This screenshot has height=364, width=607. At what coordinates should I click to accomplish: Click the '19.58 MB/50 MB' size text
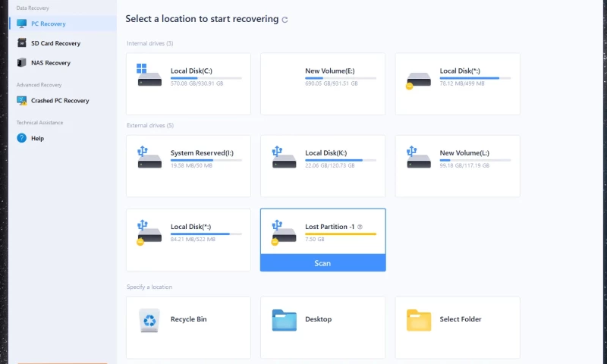point(192,165)
